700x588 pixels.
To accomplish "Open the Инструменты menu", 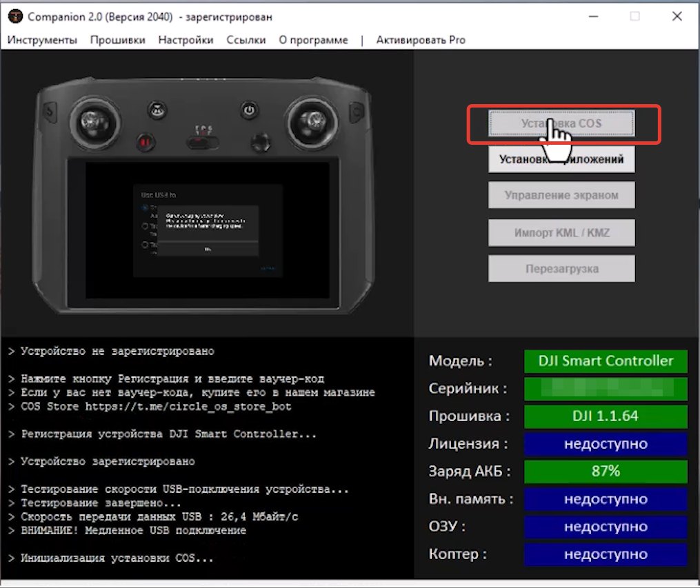I will click(42, 40).
